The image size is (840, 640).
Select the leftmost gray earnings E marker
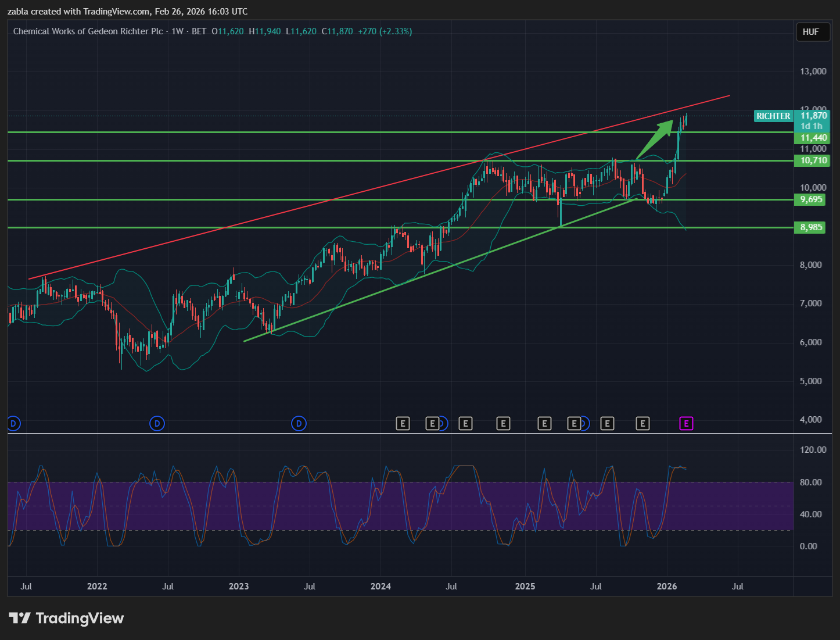pyautogui.click(x=403, y=424)
